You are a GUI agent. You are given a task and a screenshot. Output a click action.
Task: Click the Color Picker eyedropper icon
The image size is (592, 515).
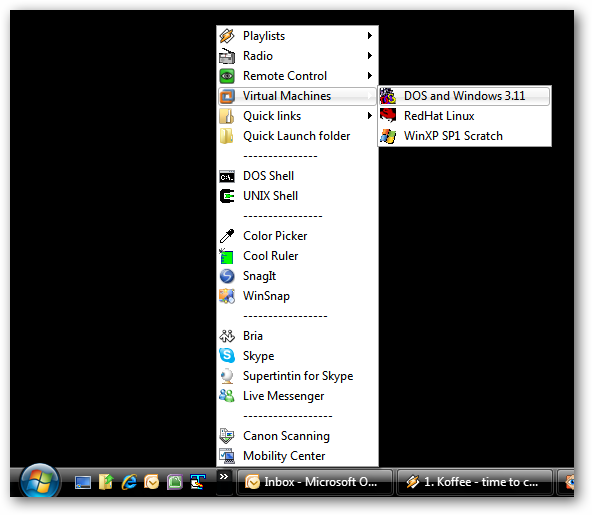pyautogui.click(x=227, y=236)
